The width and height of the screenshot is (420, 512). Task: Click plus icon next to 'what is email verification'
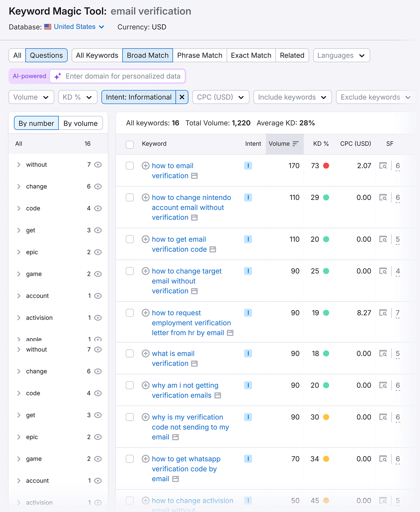click(x=145, y=353)
